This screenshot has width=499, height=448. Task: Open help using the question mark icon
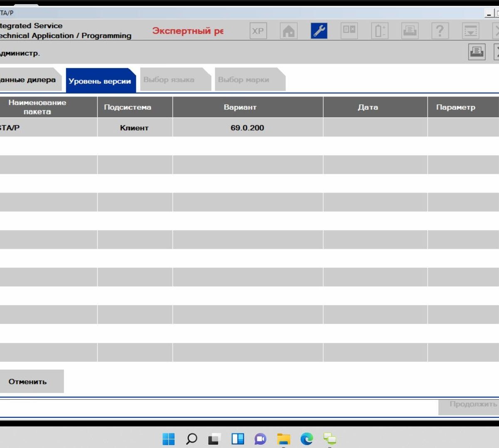[x=440, y=30]
